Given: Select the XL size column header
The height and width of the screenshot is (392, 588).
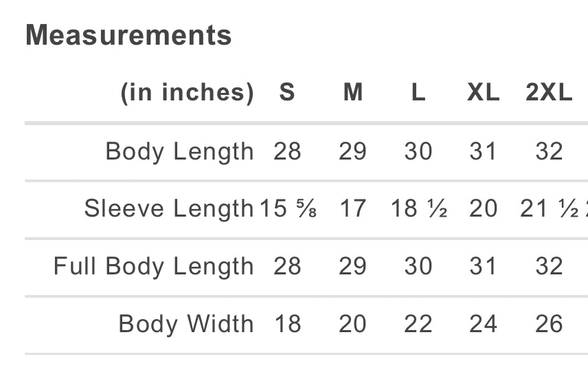Looking at the screenshot, I should point(483,93).
